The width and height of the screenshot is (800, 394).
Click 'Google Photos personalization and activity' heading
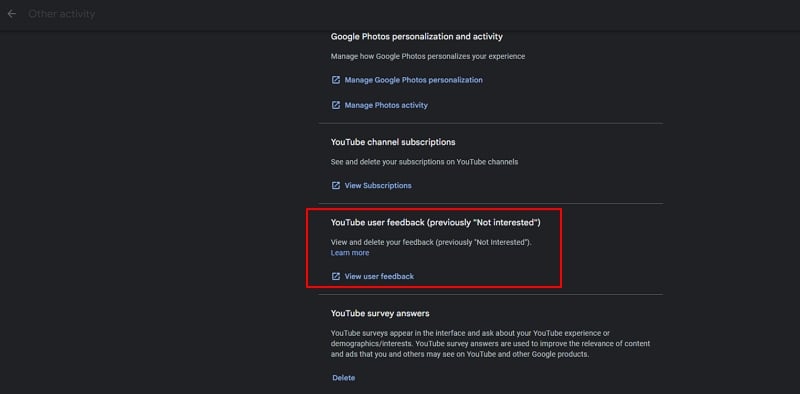pyautogui.click(x=417, y=37)
